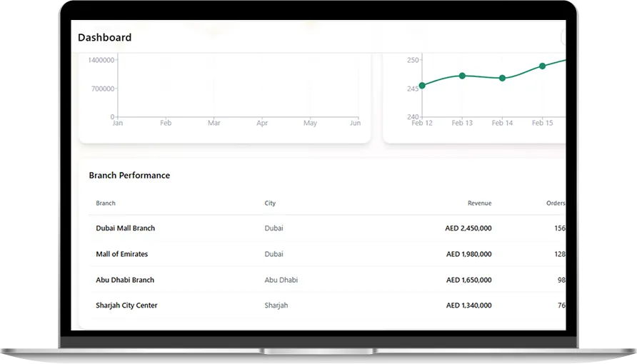The image size is (637, 364).
Task: Sort table by City column header
Action: coord(270,203)
